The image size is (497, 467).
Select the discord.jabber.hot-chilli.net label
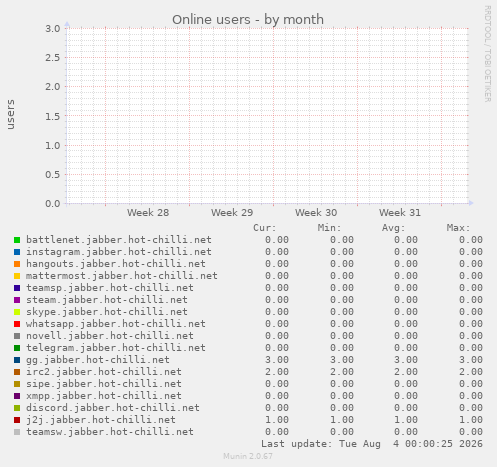point(113,408)
